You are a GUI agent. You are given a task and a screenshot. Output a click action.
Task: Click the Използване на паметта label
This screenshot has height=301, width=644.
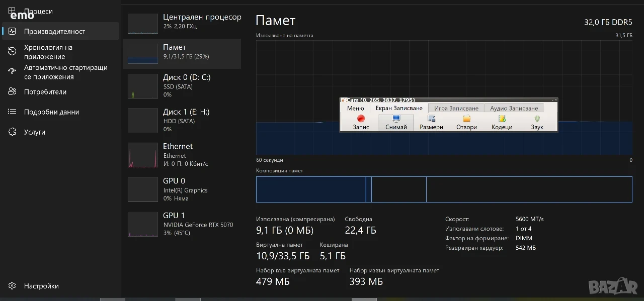[285, 36]
